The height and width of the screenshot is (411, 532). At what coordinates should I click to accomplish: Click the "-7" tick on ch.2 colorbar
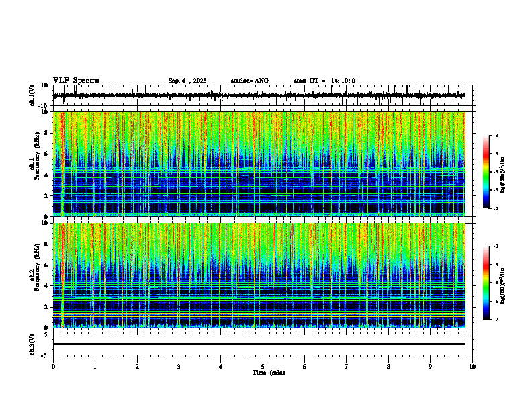496,319
